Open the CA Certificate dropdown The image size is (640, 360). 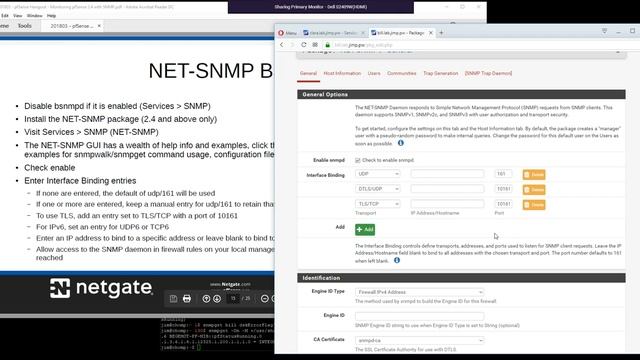(420, 340)
